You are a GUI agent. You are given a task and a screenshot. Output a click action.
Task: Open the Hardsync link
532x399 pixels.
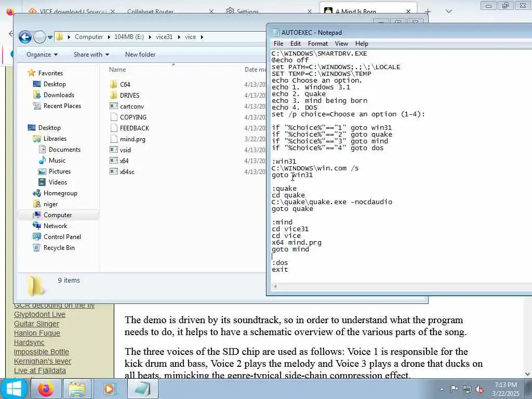pyautogui.click(x=29, y=342)
